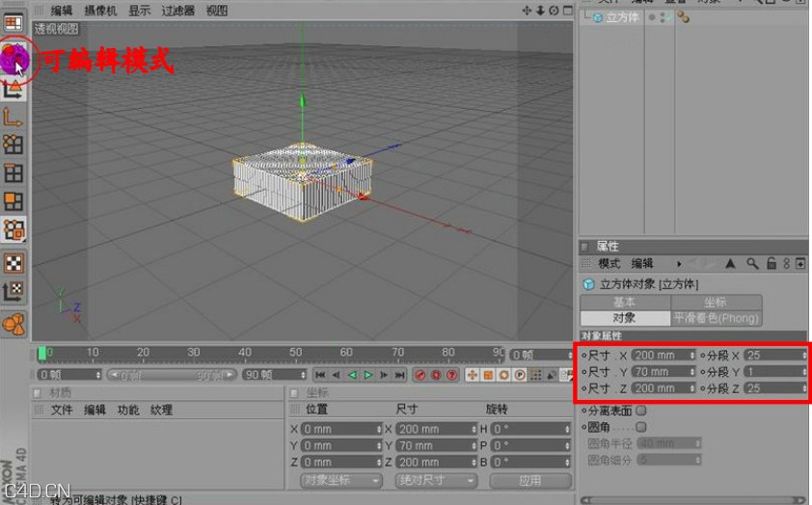
Task: Click the frame range preview slider bar
Action: (x=172, y=375)
